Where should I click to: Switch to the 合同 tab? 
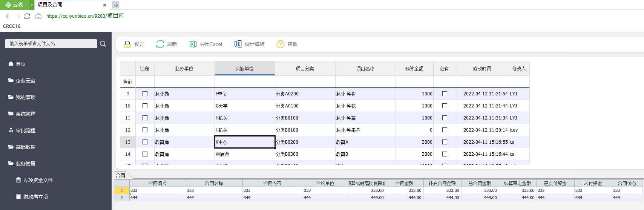(121, 175)
